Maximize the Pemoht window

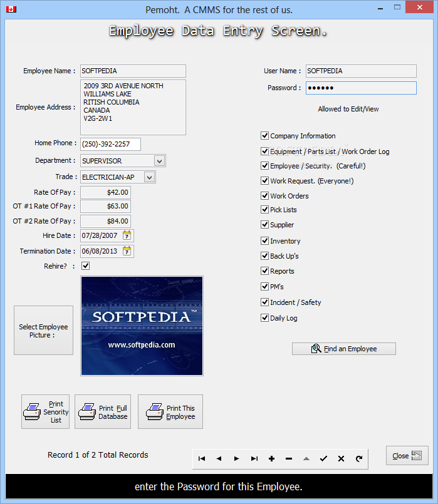click(x=397, y=8)
